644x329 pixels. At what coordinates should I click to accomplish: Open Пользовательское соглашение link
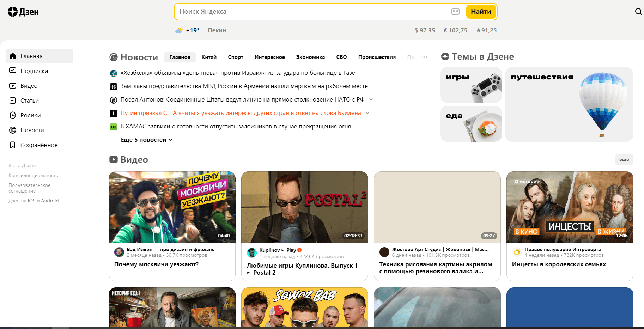(30, 188)
